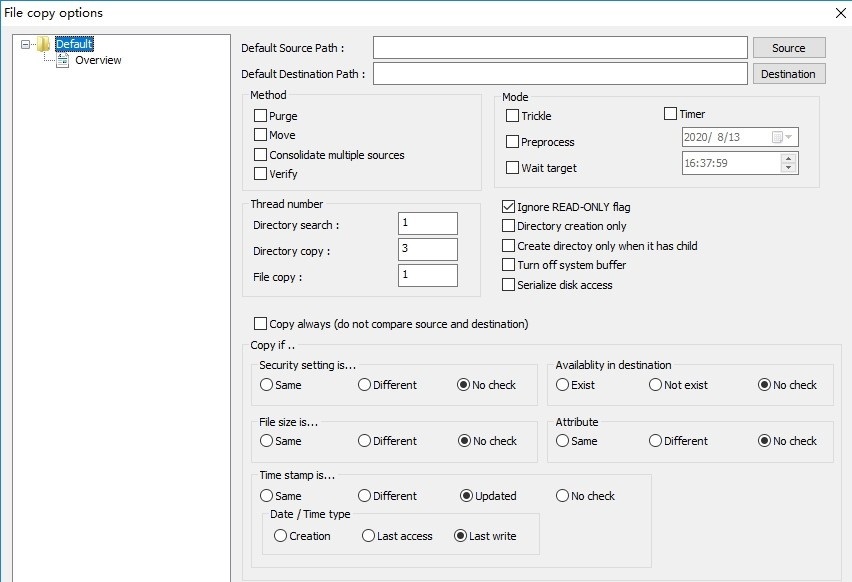Enable Wait target checkbox
852x582 pixels.
tap(512, 168)
